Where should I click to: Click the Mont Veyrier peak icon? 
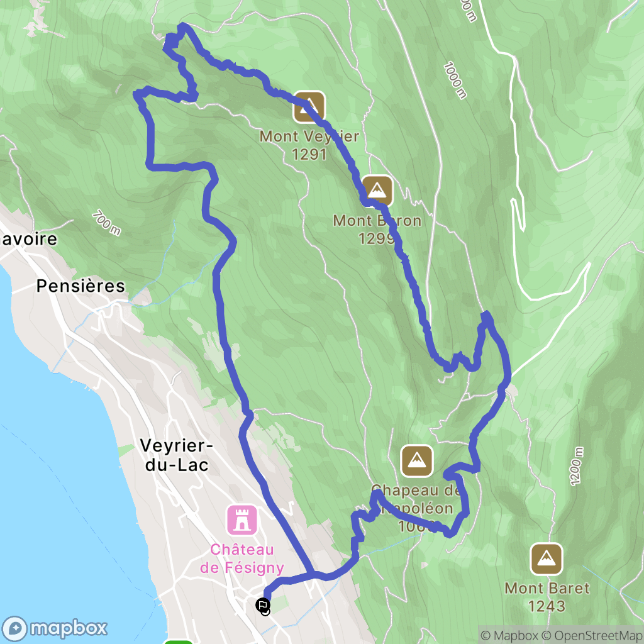[309, 107]
